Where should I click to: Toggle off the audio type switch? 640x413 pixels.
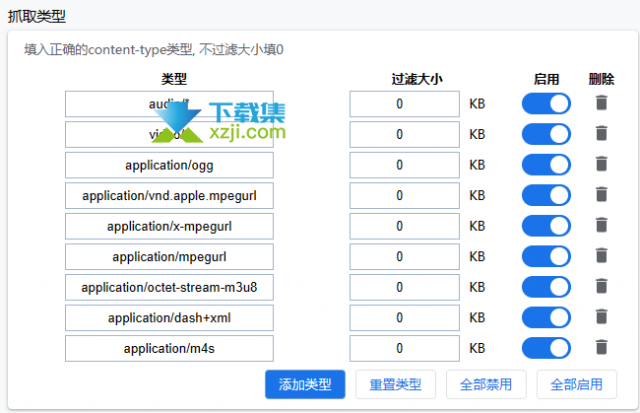pyautogui.click(x=546, y=104)
